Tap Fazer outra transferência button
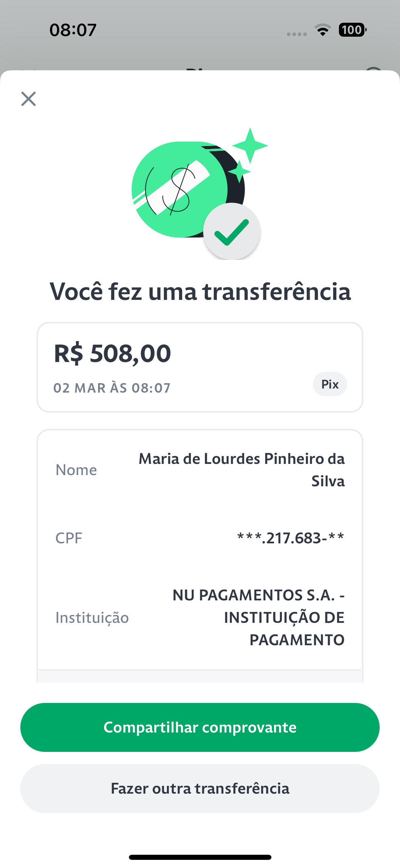 click(x=200, y=789)
